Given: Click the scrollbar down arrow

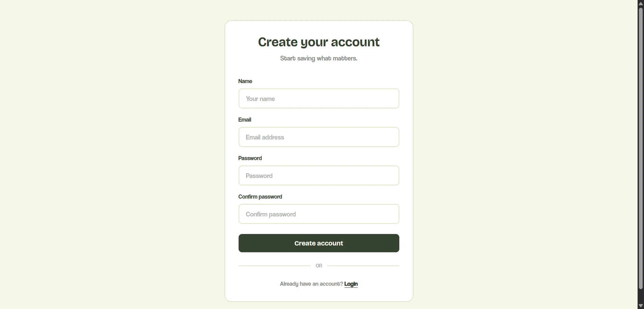Looking at the screenshot, I should click(x=641, y=306).
